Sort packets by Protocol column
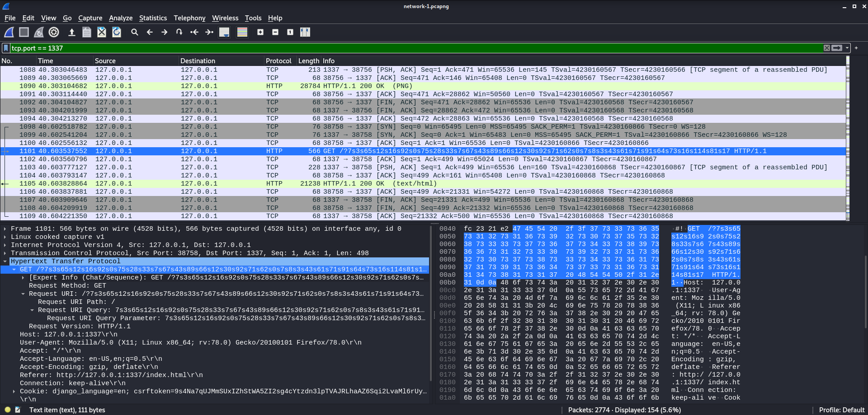 (x=280, y=61)
